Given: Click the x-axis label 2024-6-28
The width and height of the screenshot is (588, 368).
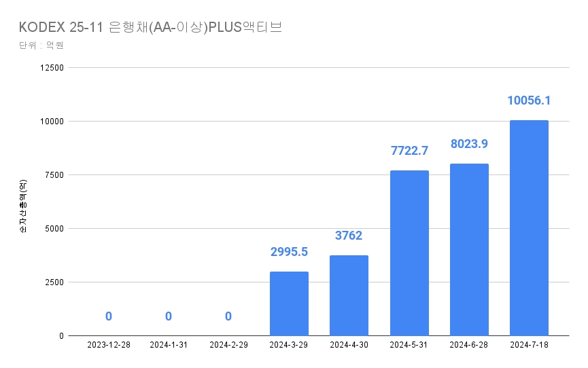Looking at the screenshot, I should pos(469,345).
